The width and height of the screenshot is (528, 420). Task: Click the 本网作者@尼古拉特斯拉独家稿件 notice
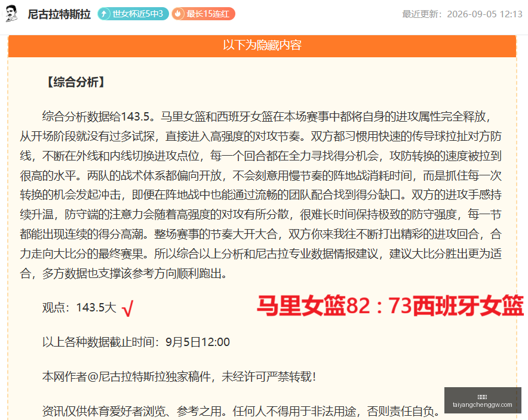[179, 376]
